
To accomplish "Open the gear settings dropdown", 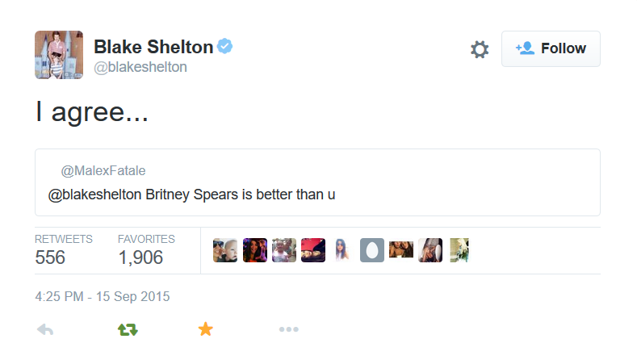I will 480,49.
